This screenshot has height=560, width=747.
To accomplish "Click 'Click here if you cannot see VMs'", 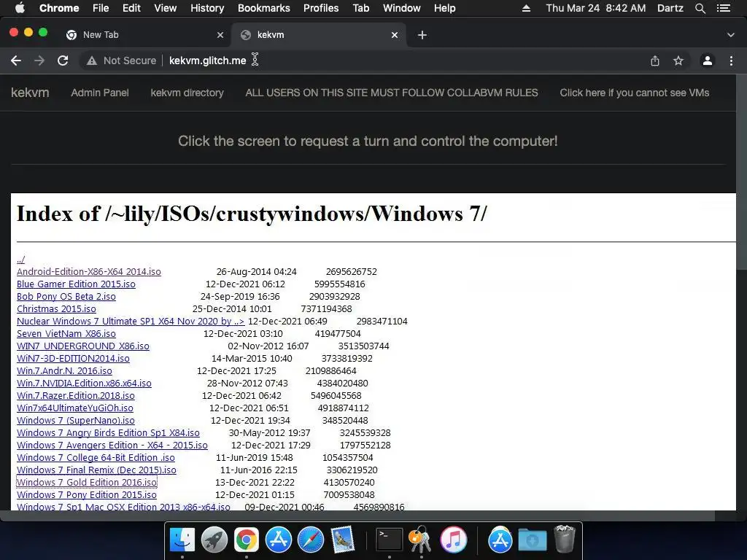I will pyautogui.click(x=635, y=93).
